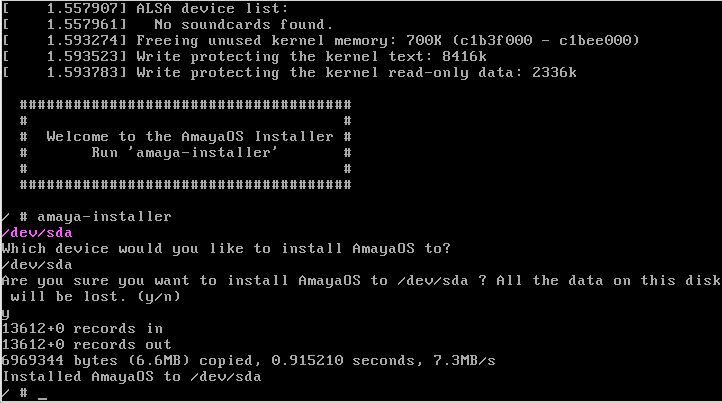Click the top row of hash banner border
The image size is (722, 403).
click(x=186, y=105)
